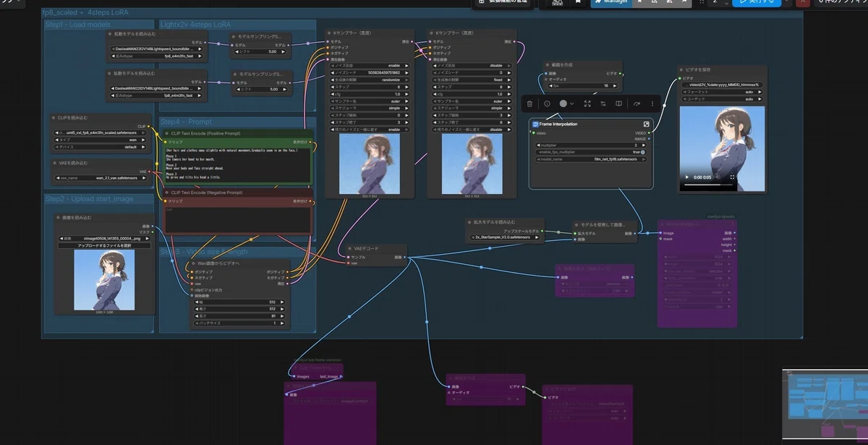Open the bypass redo-arrow icon in selection toolbar

[x=637, y=103]
